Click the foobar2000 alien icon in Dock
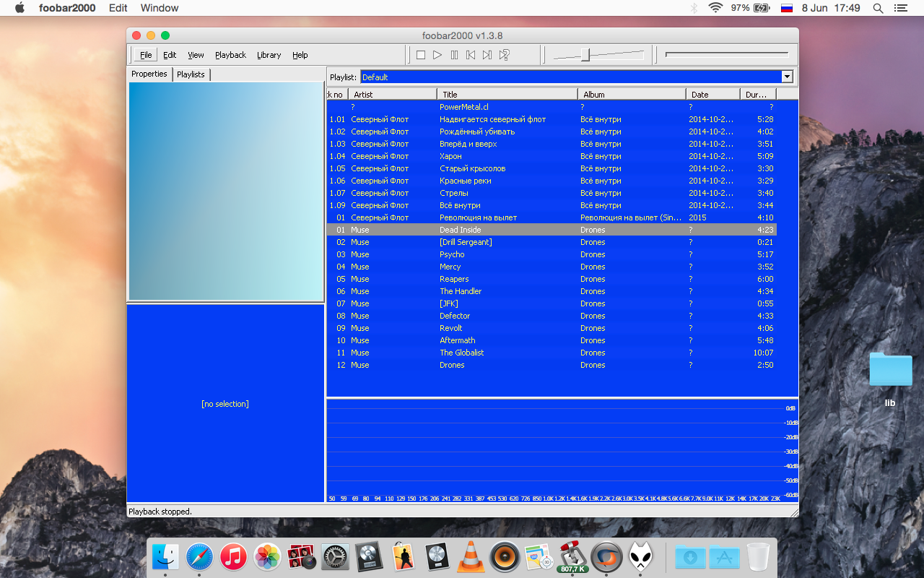924x578 pixels. [640, 557]
